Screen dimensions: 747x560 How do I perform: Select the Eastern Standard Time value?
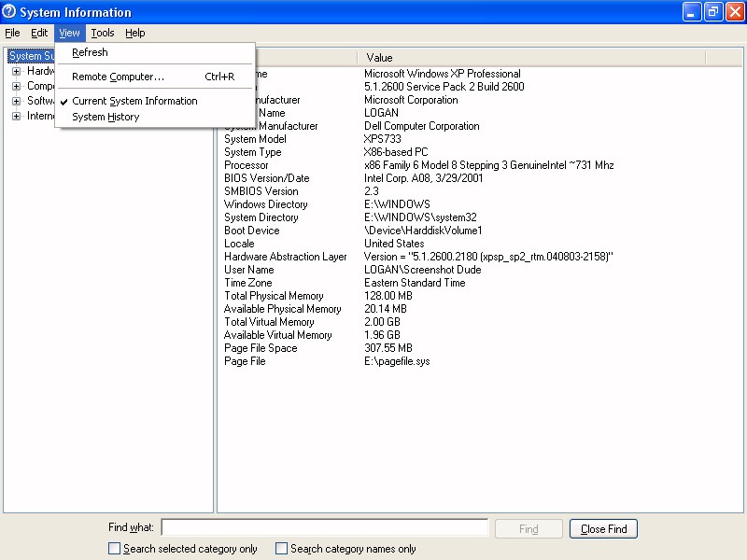pyautogui.click(x=415, y=283)
